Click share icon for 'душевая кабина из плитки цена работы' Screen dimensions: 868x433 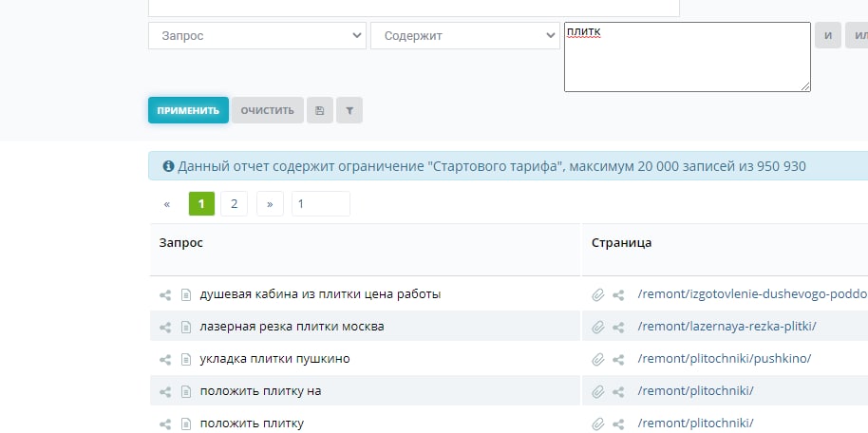(x=165, y=295)
